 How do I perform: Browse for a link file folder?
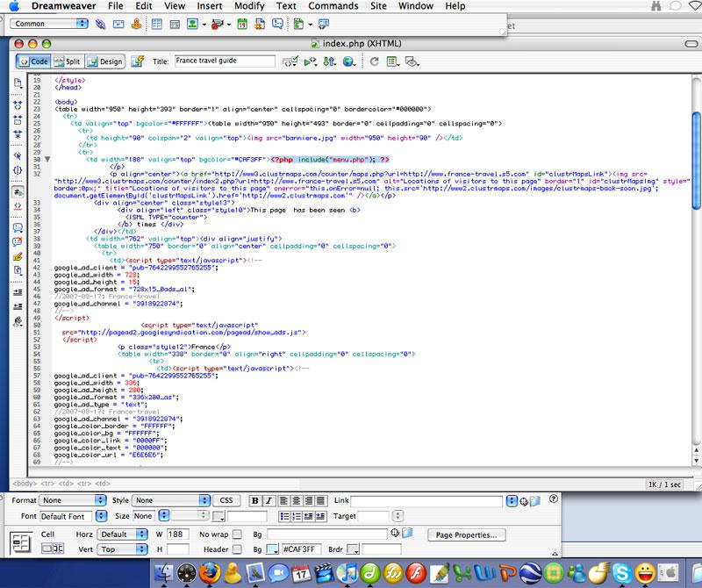click(535, 500)
